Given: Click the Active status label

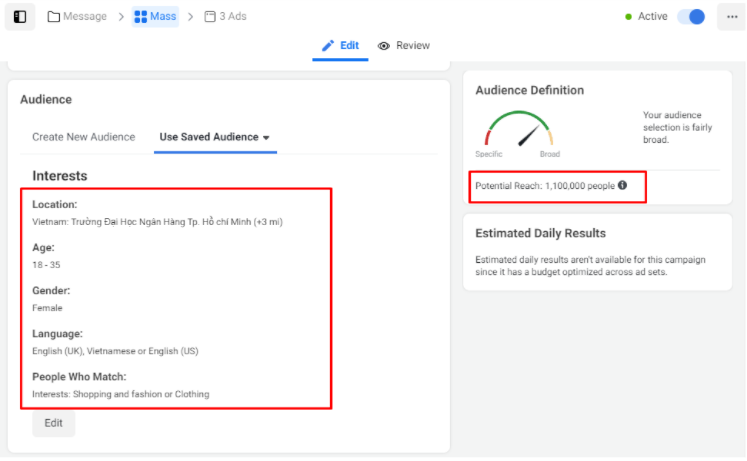Looking at the screenshot, I should pos(652,17).
